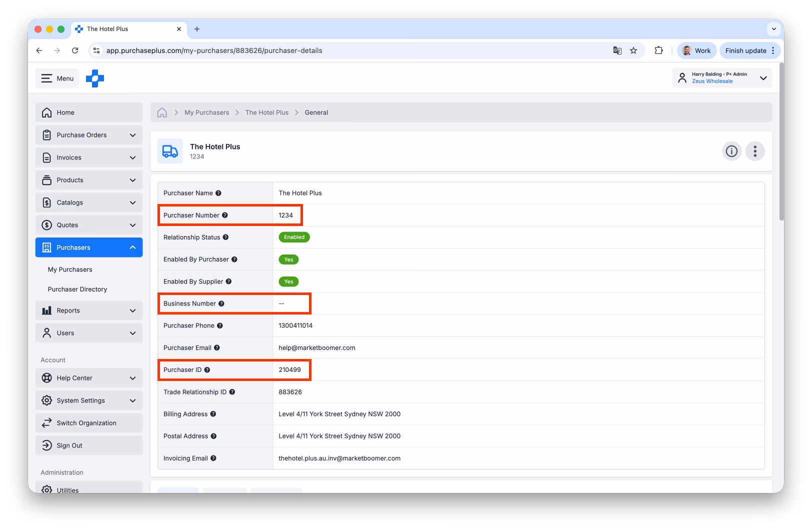Expand the Help Center menu

[89, 378]
